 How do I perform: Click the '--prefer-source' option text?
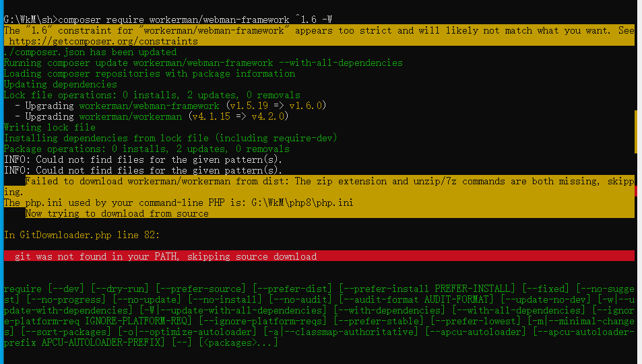click(x=200, y=289)
